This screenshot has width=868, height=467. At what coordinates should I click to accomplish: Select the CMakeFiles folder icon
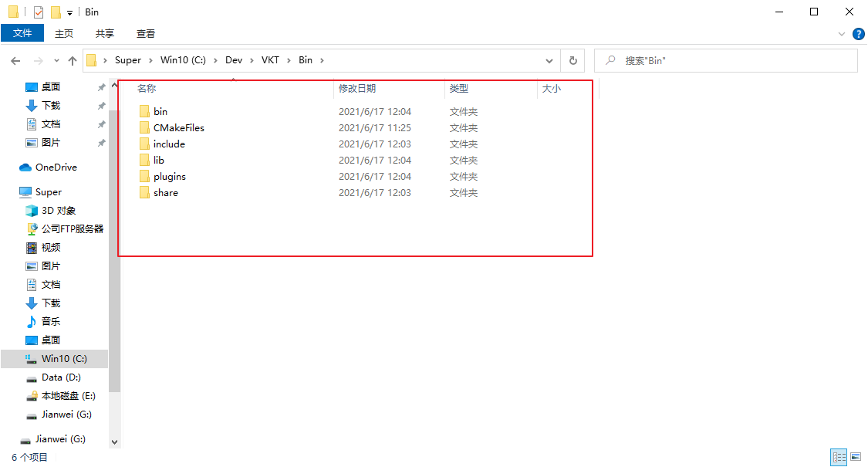[144, 127]
